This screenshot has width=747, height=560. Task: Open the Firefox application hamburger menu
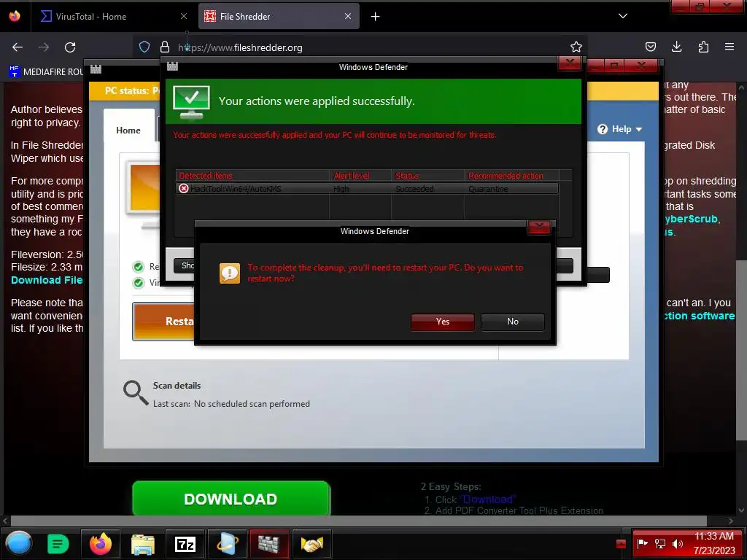pos(729,47)
